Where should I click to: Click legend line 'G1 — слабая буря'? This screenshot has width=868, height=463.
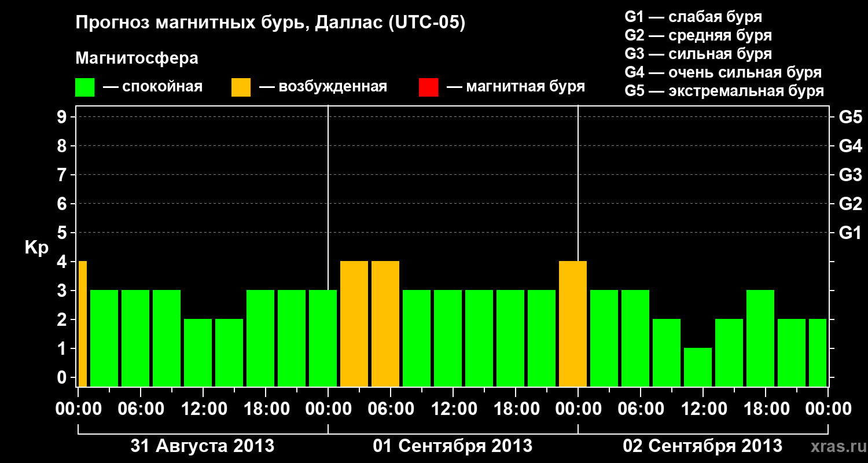(x=693, y=17)
